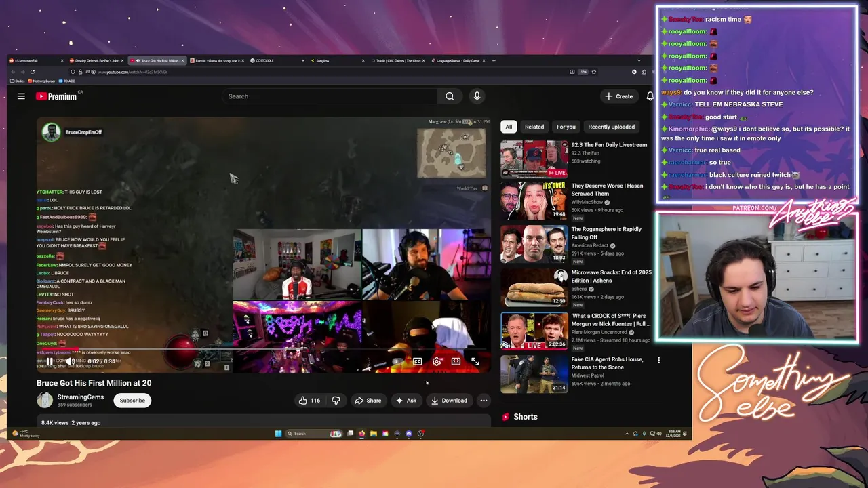Open File Explorer from the taskbar
The width and height of the screenshot is (868, 488).
[x=374, y=434]
